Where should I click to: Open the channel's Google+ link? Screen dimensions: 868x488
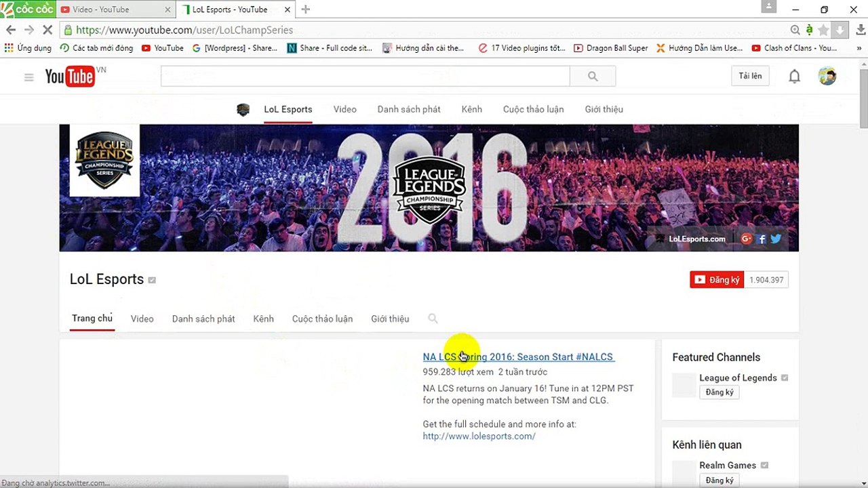747,239
